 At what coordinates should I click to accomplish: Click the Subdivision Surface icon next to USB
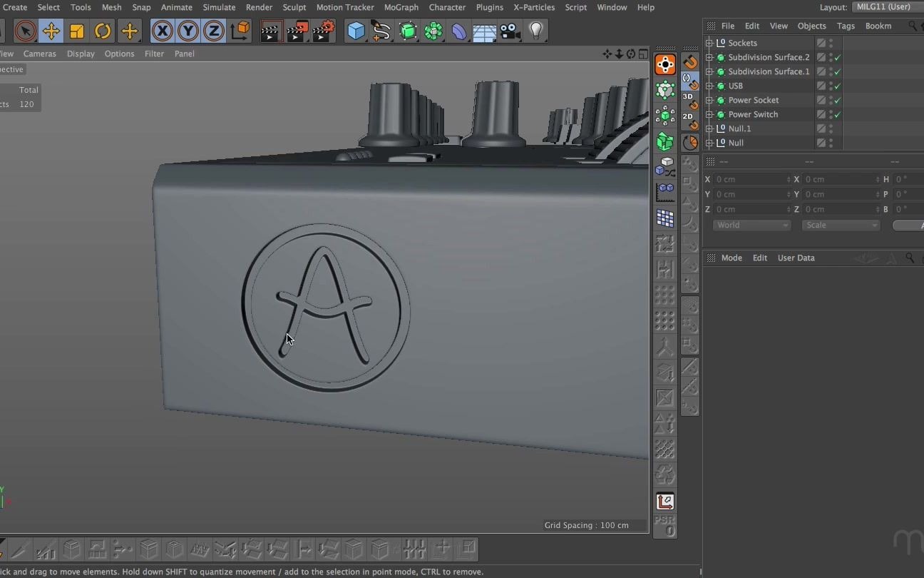pyautogui.click(x=721, y=86)
